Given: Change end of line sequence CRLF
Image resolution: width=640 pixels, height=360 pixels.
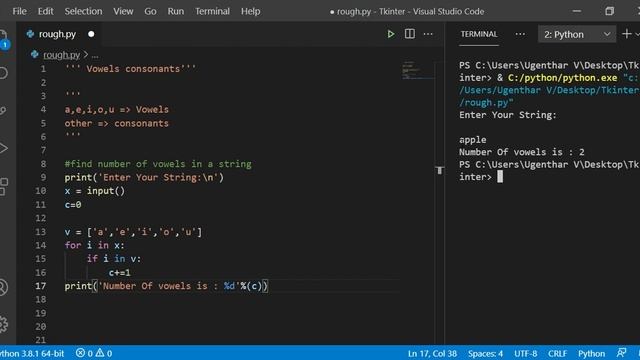Looking at the screenshot, I should [557, 353].
